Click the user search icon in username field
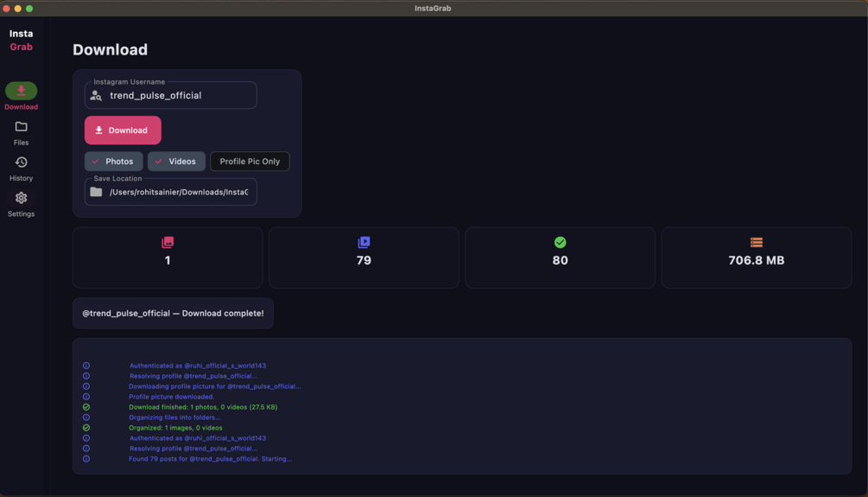 tap(96, 96)
